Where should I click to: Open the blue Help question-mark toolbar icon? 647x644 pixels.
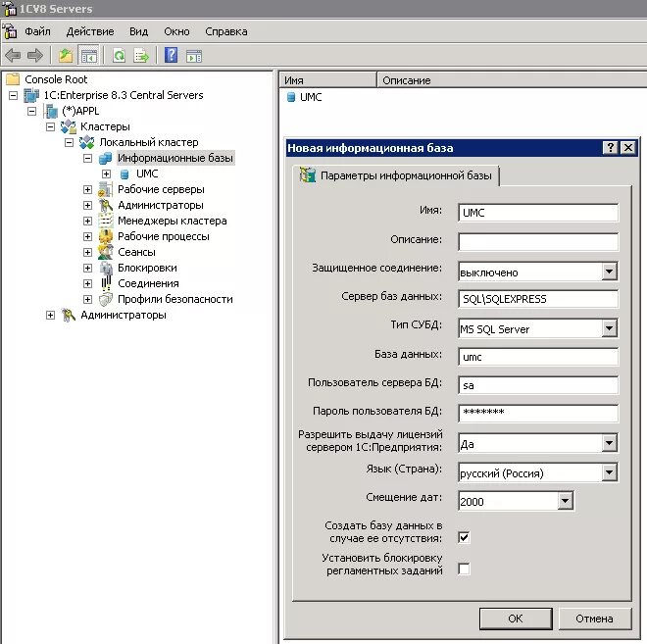pos(171,55)
